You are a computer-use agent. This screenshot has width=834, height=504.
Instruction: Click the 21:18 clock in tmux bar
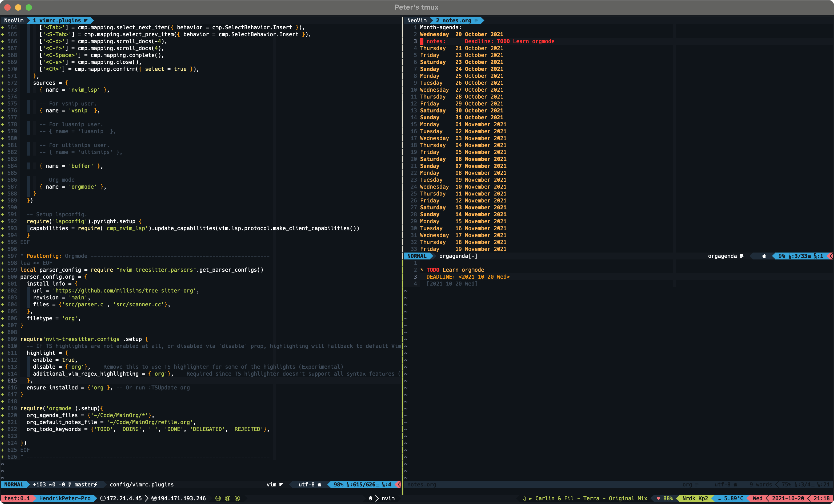click(x=821, y=498)
